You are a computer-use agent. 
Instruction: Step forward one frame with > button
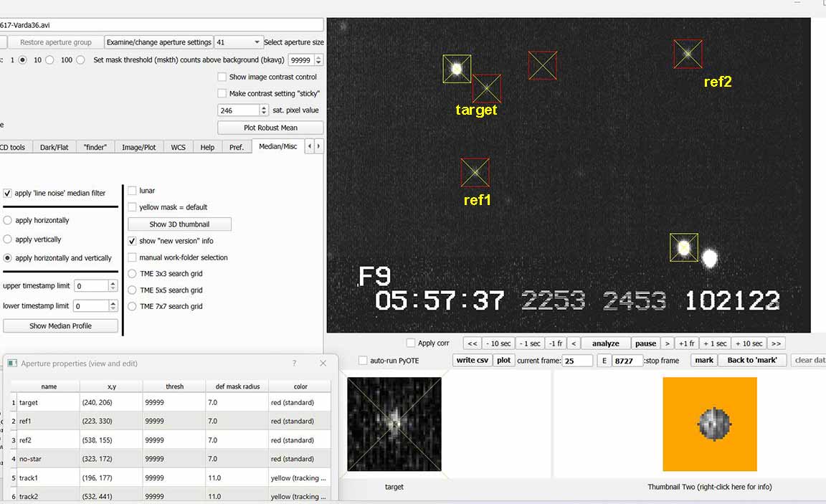coord(668,343)
